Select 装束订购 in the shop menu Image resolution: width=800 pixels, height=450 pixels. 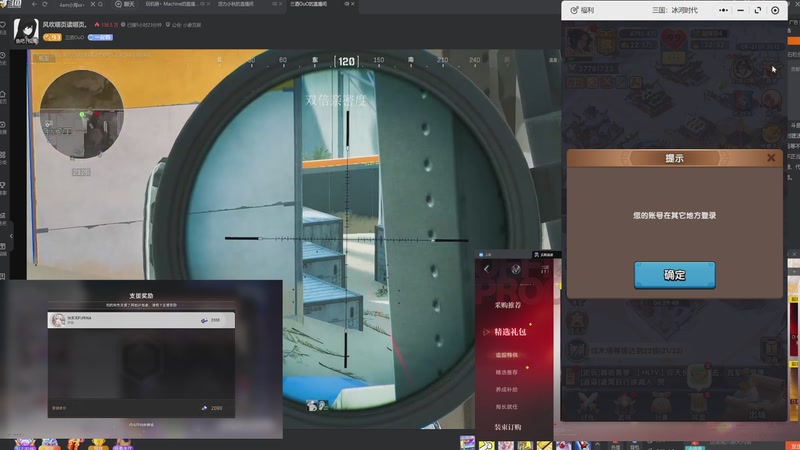[x=508, y=427]
